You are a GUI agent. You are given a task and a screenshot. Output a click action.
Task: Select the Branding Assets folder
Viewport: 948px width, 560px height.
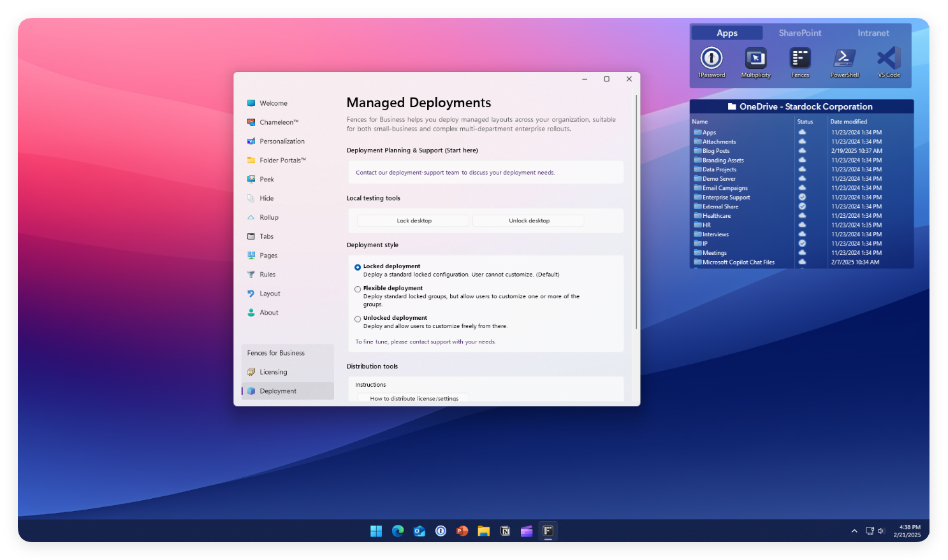[x=718, y=161]
